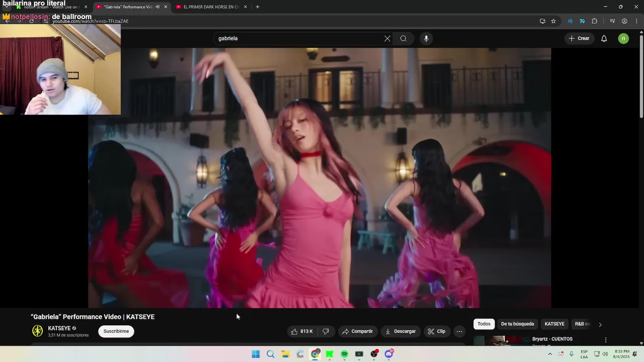Open the blue sound-wave extension icon
644x362 pixels.
(570, 21)
